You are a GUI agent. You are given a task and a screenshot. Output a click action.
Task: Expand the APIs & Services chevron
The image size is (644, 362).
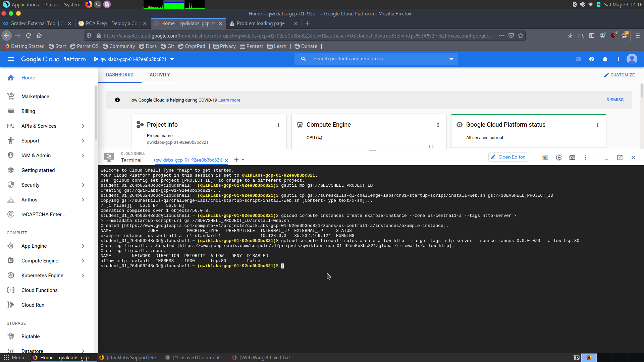coord(83,126)
